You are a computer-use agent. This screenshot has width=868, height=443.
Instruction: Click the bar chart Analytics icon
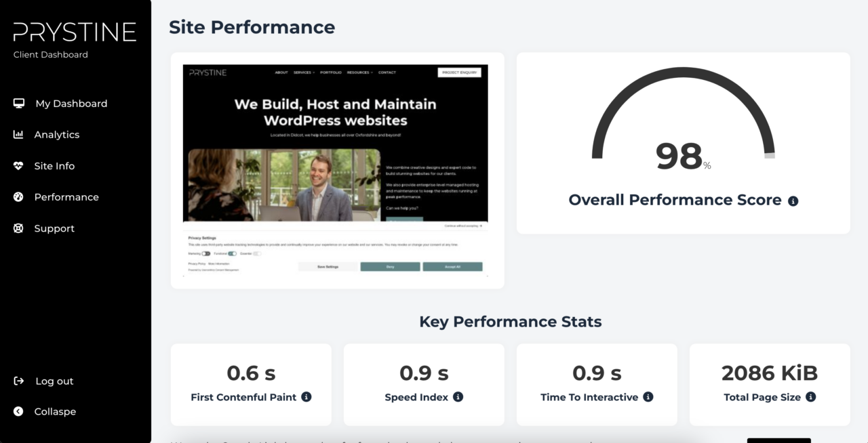[x=18, y=134]
